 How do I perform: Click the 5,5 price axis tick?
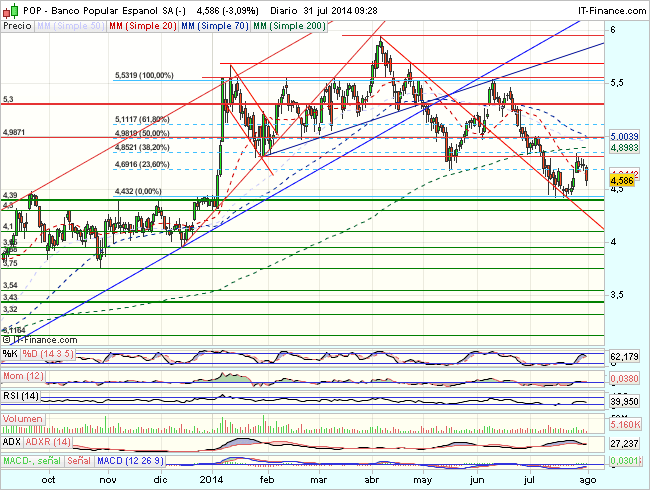(617, 82)
